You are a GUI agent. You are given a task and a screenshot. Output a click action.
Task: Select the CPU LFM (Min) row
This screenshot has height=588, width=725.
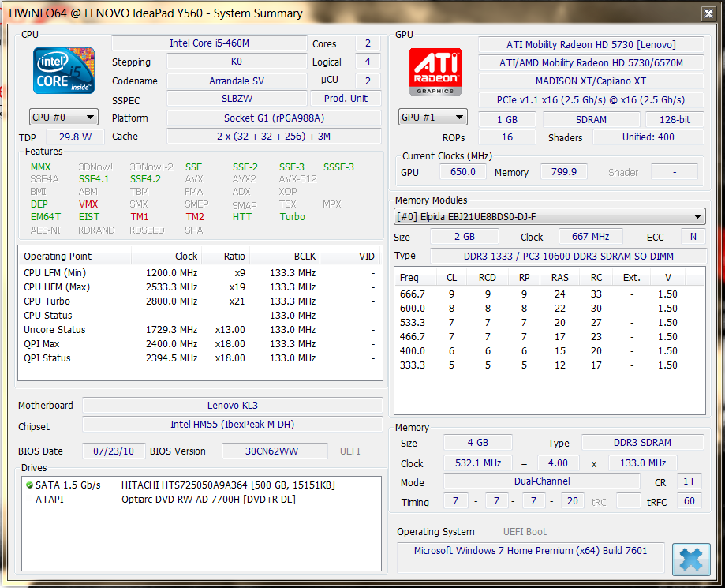pyautogui.click(x=200, y=273)
